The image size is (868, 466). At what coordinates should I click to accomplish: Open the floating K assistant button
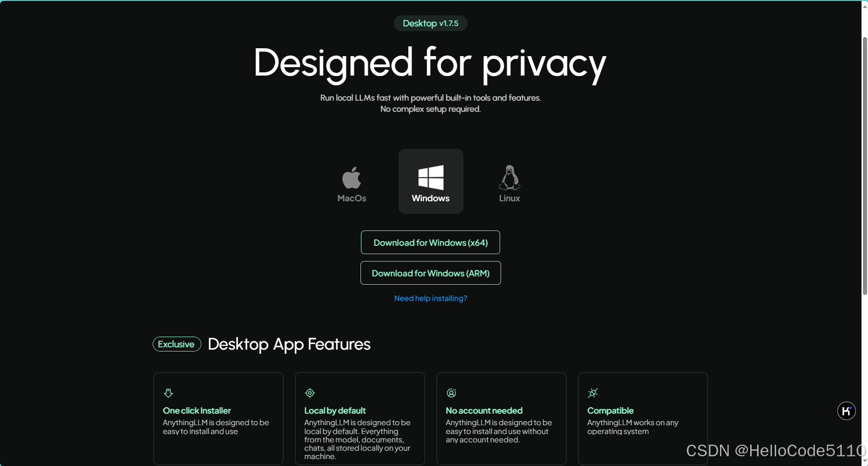[x=847, y=411]
